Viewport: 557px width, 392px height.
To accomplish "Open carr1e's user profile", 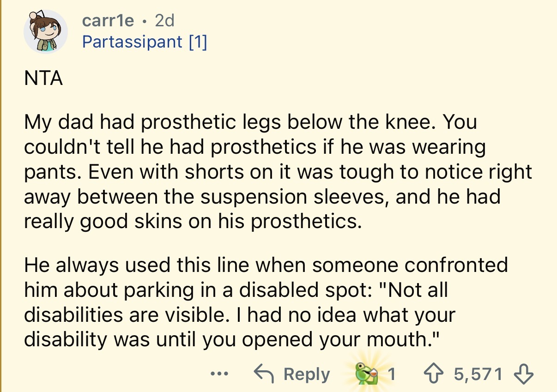I will tap(108, 21).
